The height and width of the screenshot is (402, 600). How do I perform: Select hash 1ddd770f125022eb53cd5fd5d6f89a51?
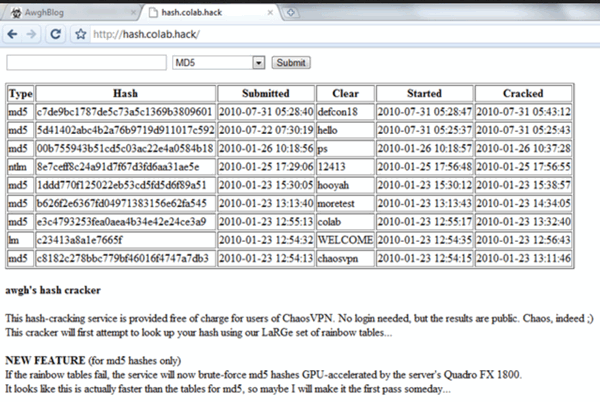tap(121, 185)
